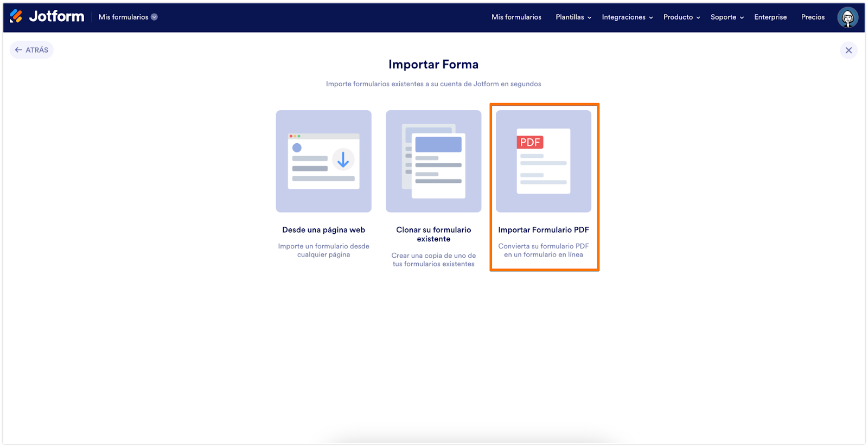
Task: Open Mis formularios in the top navigation
Action: pyautogui.click(x=516, y=17)
